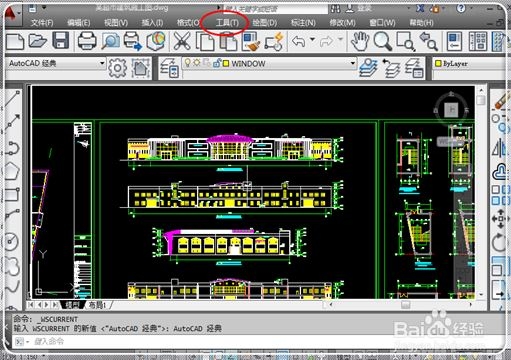Expand the Redo history dropdown arrow
The width and height of the screenshot is (511, 360).
click(340, 39)
